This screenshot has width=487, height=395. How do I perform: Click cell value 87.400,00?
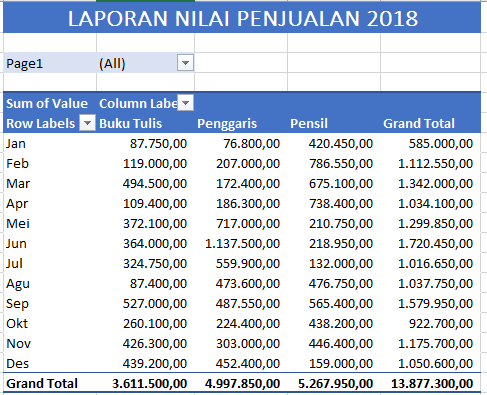click(x=158, y=284)
